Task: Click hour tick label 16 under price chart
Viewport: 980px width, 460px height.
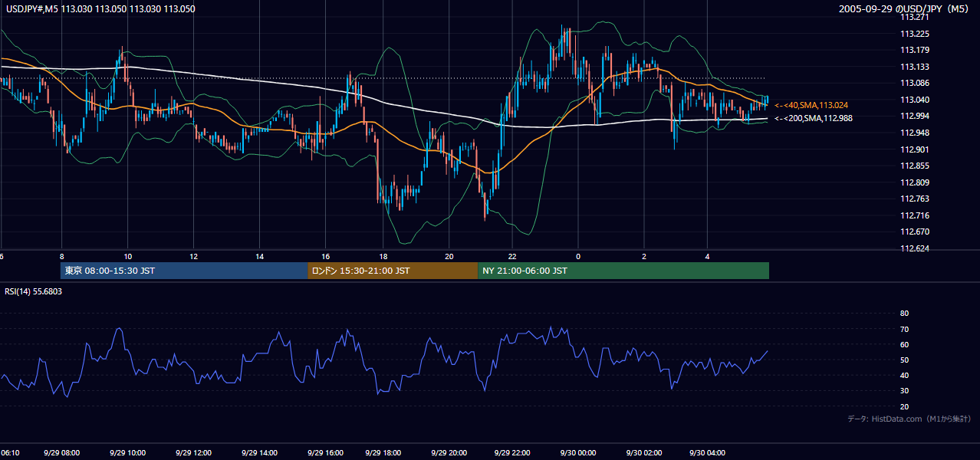Action: (325, 256)
